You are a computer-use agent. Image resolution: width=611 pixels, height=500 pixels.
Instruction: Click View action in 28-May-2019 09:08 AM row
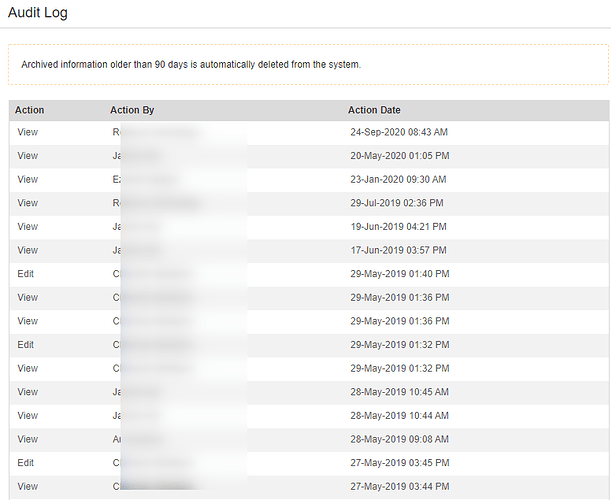point(28,439)
